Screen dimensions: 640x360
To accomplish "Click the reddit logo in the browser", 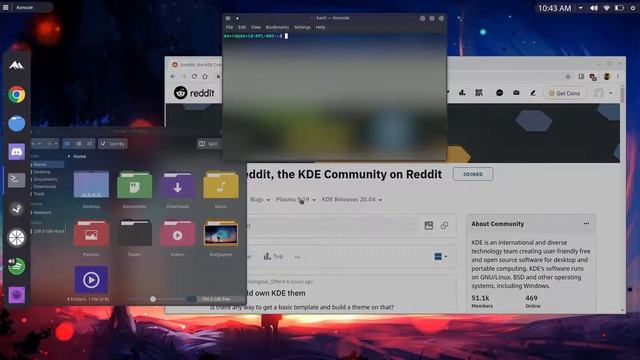I will tap(194, 93).
